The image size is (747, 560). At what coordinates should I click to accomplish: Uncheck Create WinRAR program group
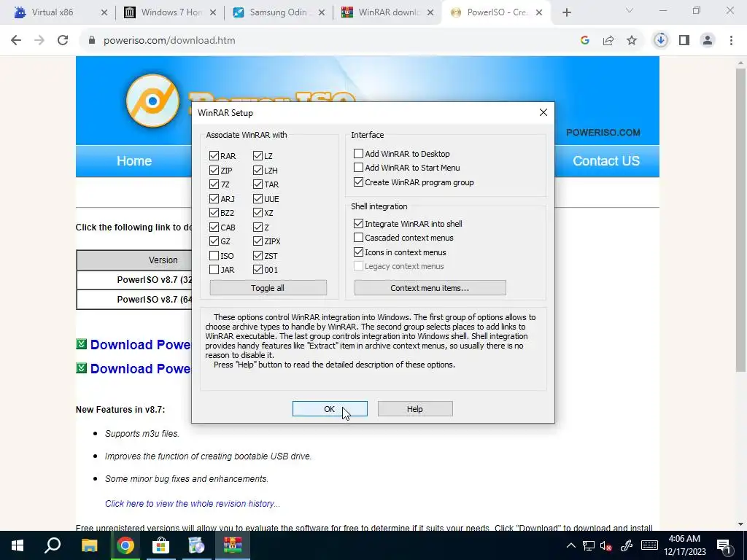point(358,182)
